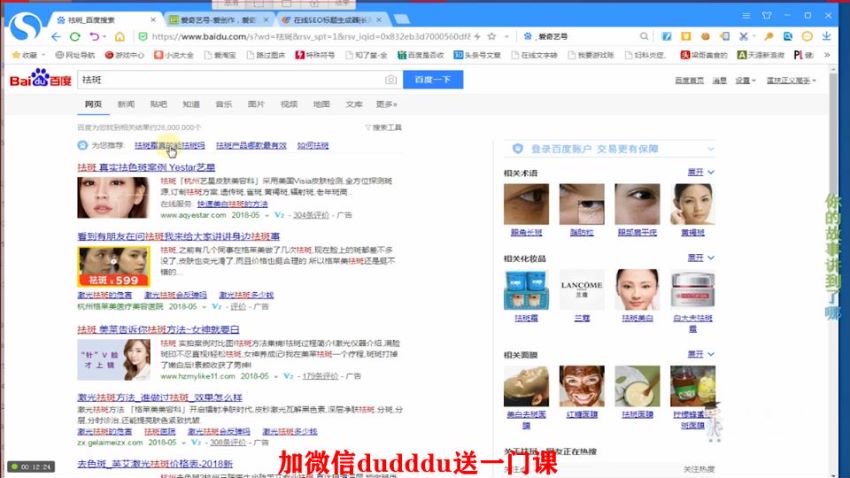The width and height of the screenshot is (850, 478).
Task: Bookmark page with the star icon
Action: [492, 36]
